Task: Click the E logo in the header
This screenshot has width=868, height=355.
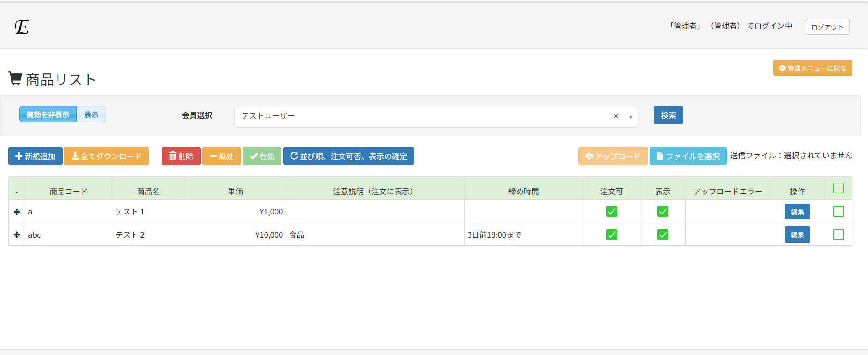Action: click(21, 27)
